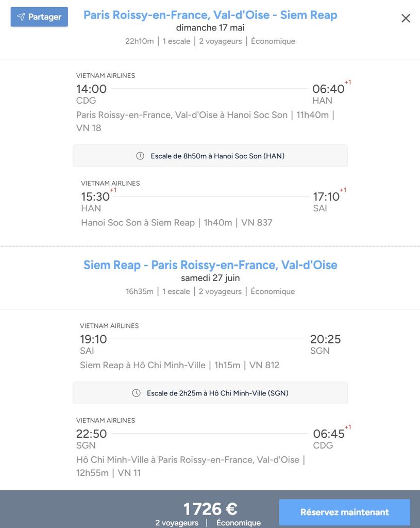420x528 pixels.
Task: Click the paper plane share icon
Action: coord(21,17)
